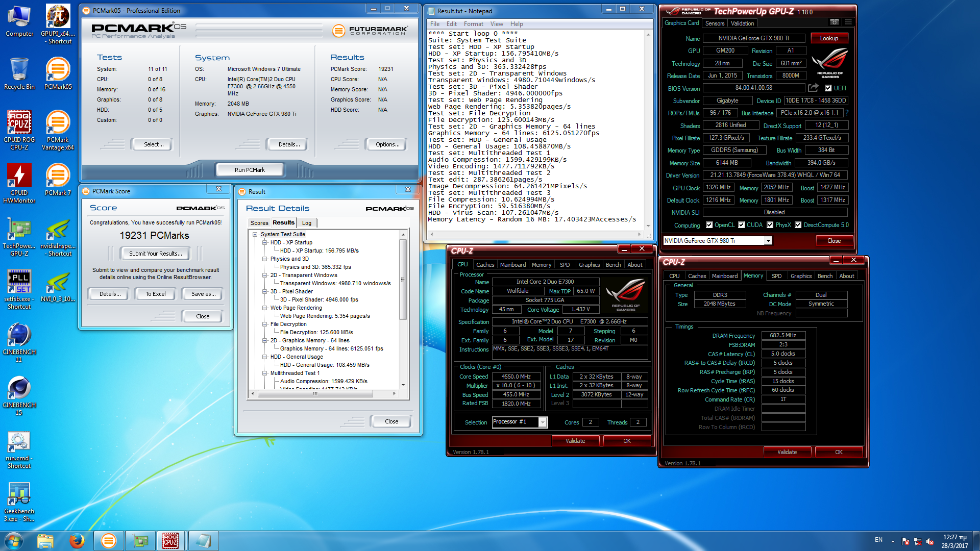980x551 pixels.
Task: Click the clock in system tray
Action: point(954,541)
